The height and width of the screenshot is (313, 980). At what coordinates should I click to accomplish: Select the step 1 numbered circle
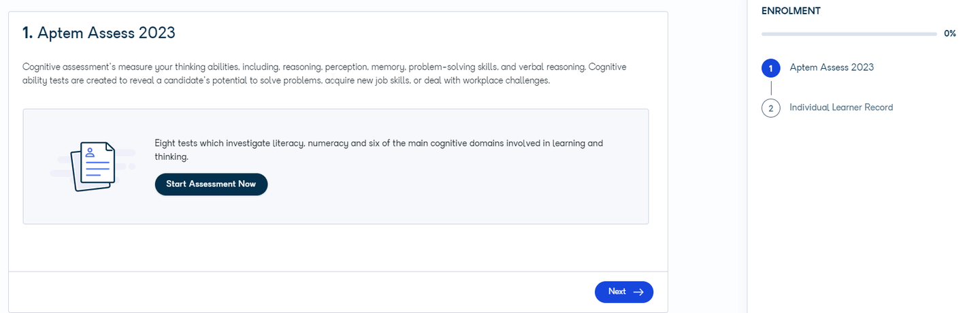[771, 68]
